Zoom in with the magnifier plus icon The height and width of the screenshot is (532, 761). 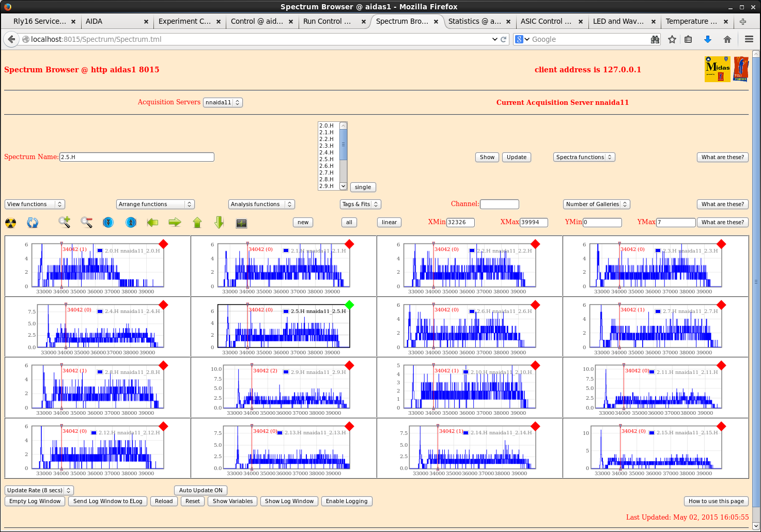pyautogui.click(x=64, y=223)
